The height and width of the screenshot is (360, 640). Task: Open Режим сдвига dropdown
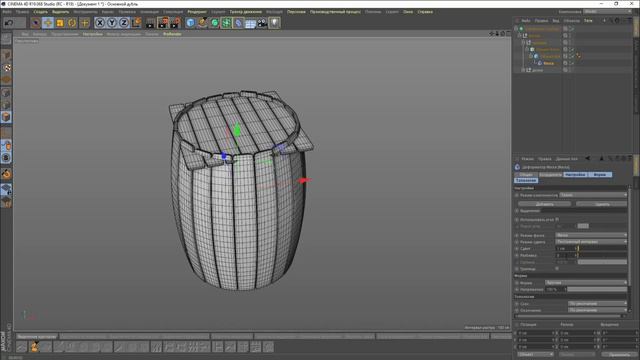pos(591,242)
